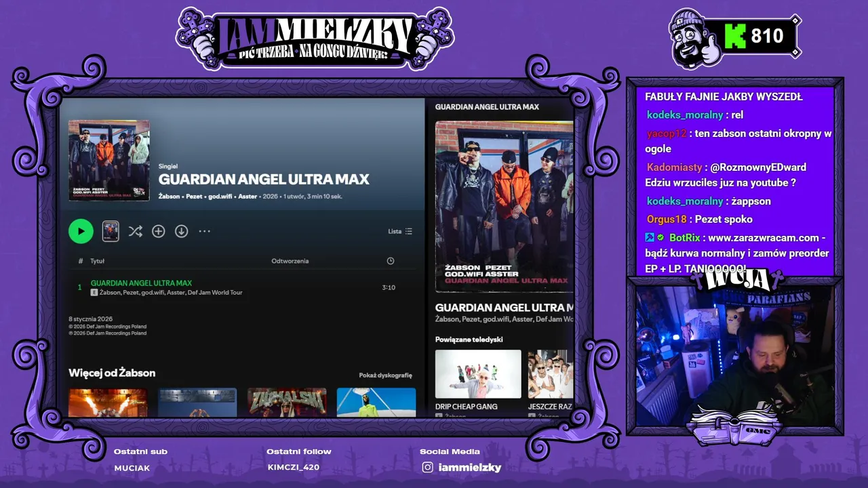
Task: Click the 3:10 track duration
Action: (x=389, y=287)
